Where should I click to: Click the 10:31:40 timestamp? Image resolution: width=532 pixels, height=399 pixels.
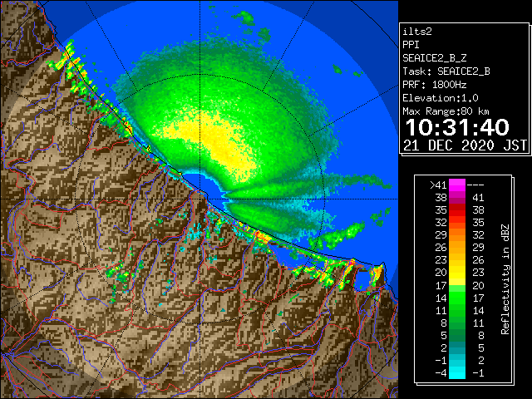[458, 127]
